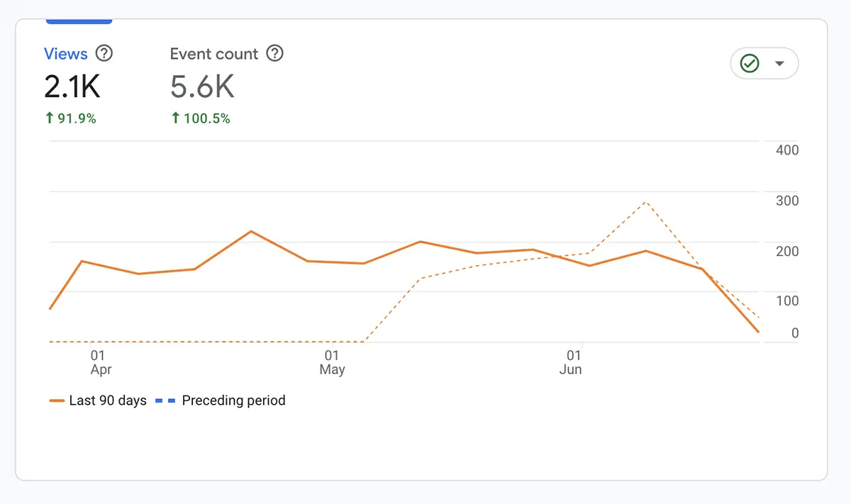Select the Views metric tab
The height and width of the screenshot is (504, 851).
tap(66, 54)
